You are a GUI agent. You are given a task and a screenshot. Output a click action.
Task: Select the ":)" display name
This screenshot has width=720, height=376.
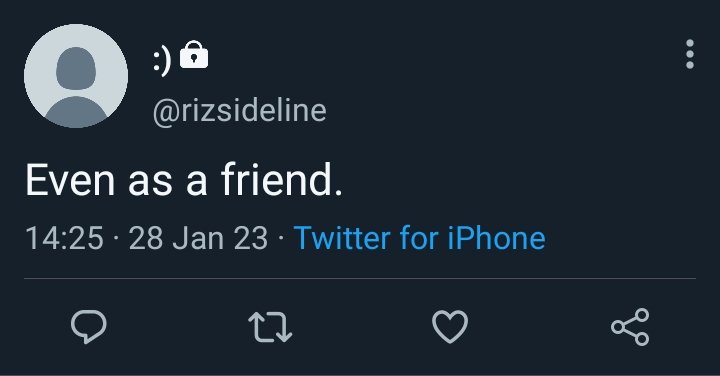pos(162,61)
